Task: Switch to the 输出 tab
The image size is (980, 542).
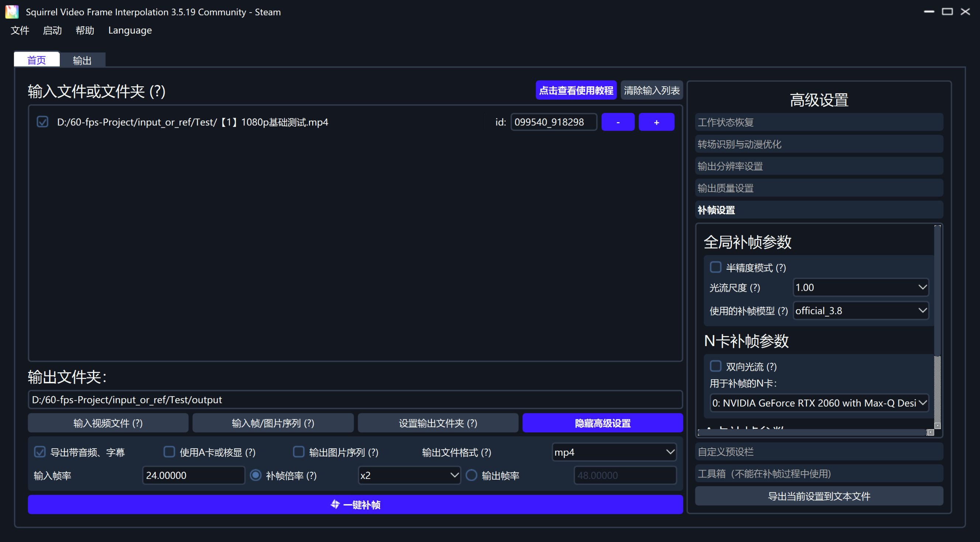Action: 82,60
